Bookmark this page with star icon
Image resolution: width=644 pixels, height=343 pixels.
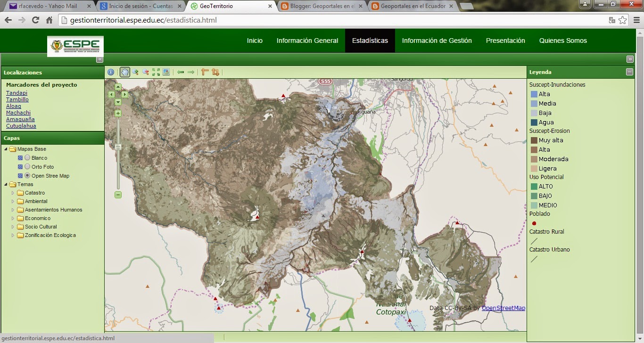pos(623,20)
